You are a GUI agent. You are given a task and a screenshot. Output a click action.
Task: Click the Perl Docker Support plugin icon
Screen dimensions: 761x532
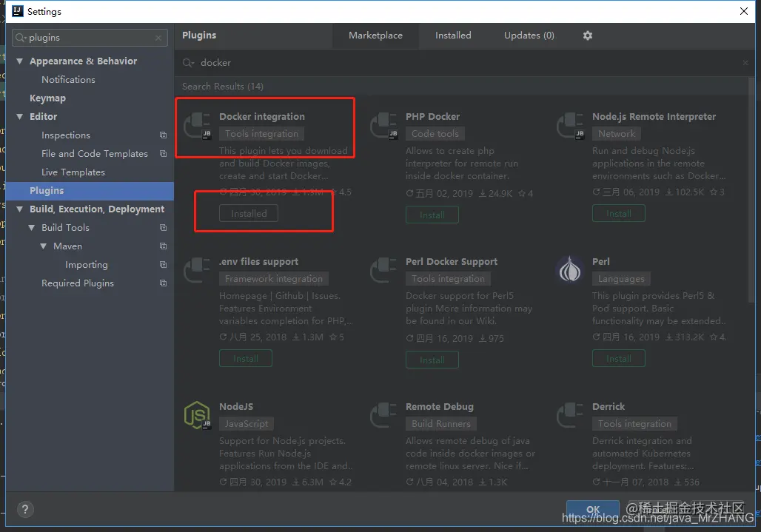tap(383, 270)
